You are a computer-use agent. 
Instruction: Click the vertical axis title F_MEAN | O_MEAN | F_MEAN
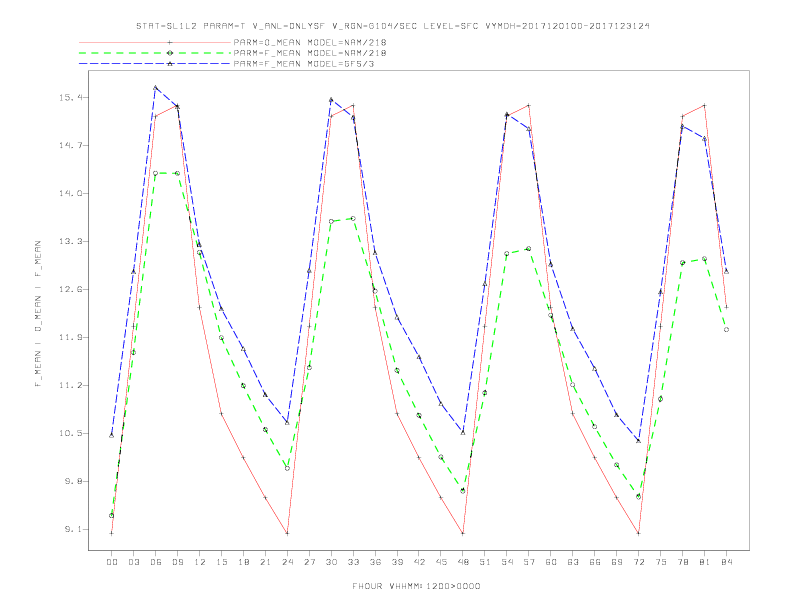pos(38,314)
